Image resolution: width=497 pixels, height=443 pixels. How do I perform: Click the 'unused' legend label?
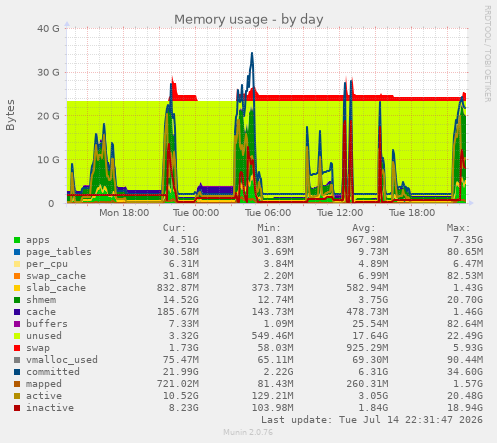[44, 336]
